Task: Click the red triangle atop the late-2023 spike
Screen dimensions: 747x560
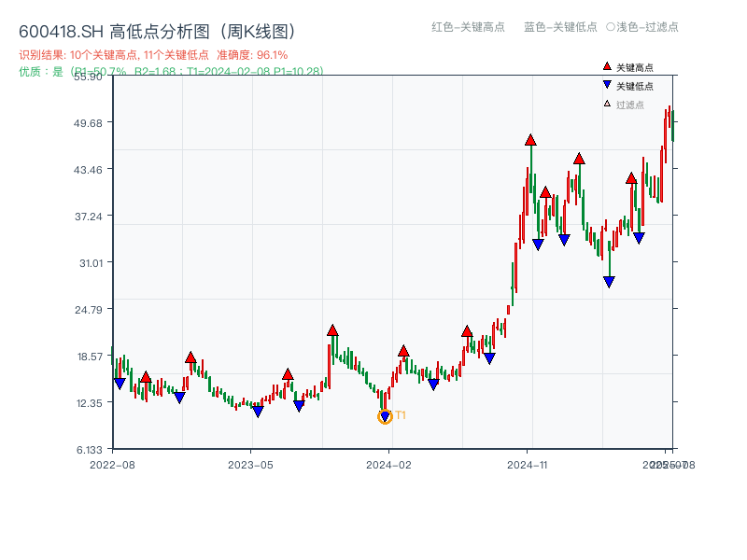Action: pos(332,330)
